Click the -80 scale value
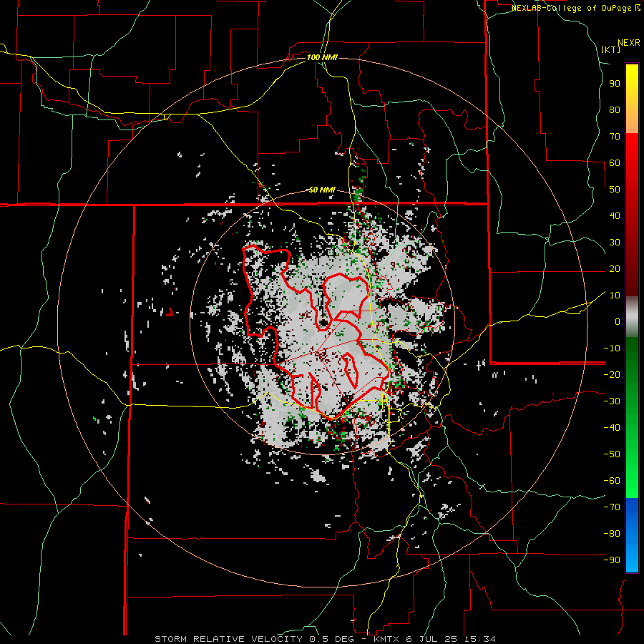This screenshot has height=644, width=644. click(612, 534)
